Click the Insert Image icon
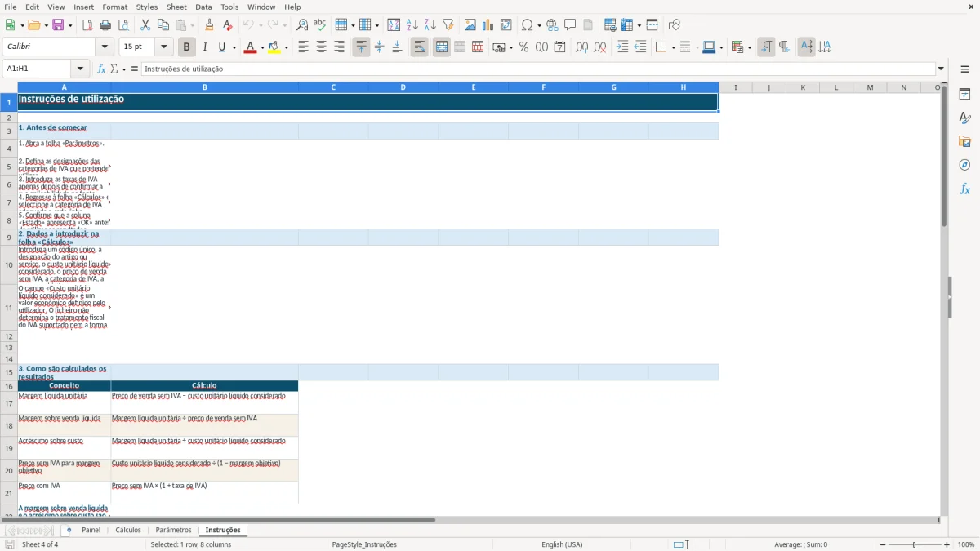Viewport: 980px width, 551px height. 470,25
